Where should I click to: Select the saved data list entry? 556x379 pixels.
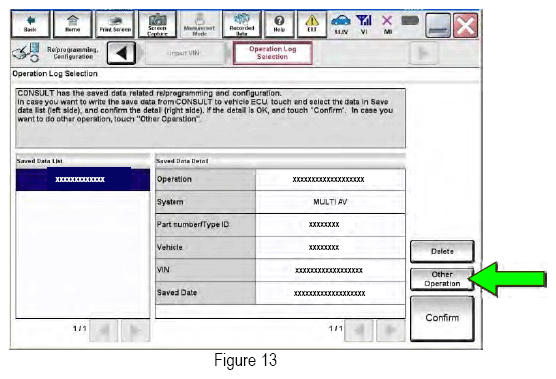[83, 179]
